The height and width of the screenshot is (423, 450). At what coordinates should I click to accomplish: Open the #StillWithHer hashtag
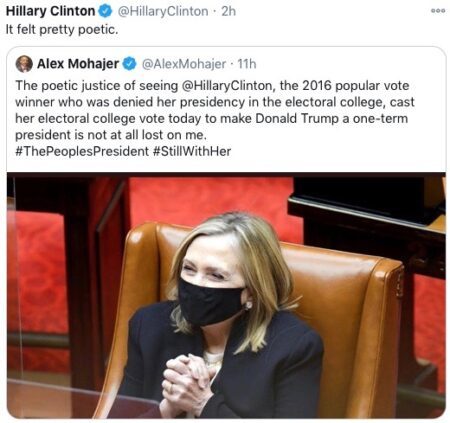[192, 151]
